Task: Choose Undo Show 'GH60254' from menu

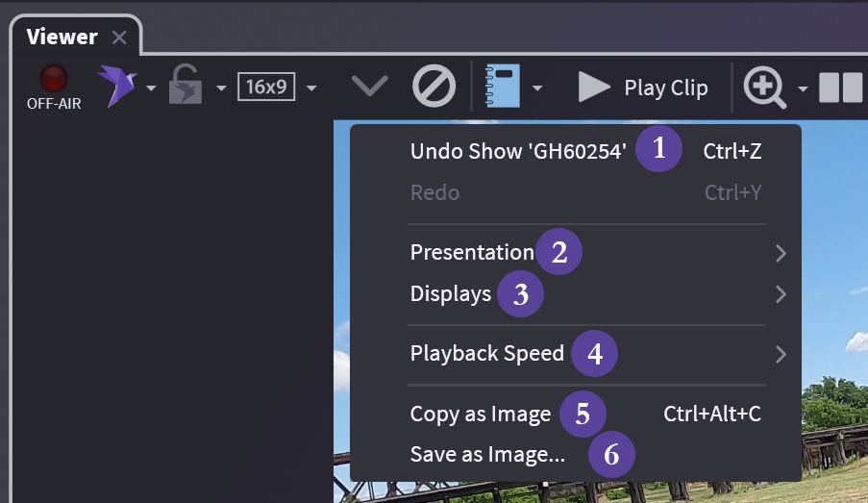Action: tap(518, 151)
